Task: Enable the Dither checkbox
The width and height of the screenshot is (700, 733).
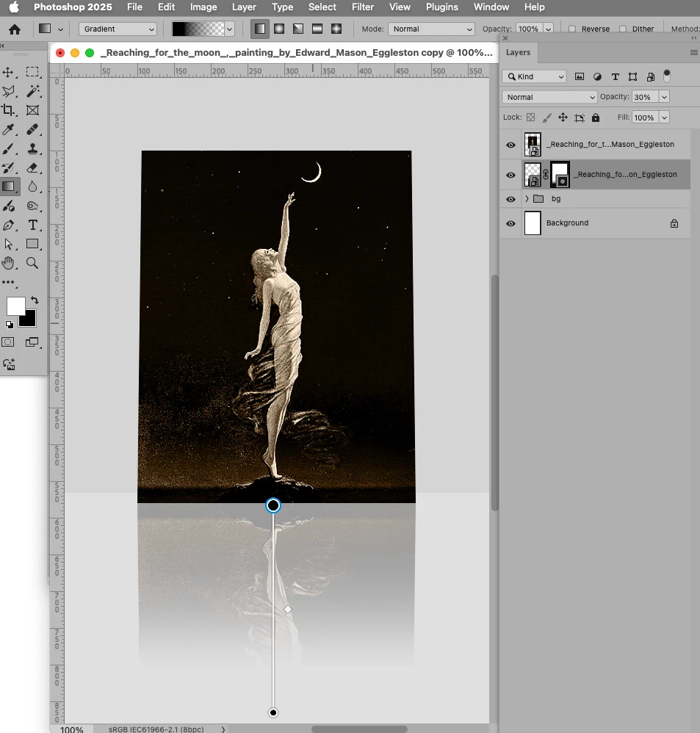Action: tap(623, 29)
